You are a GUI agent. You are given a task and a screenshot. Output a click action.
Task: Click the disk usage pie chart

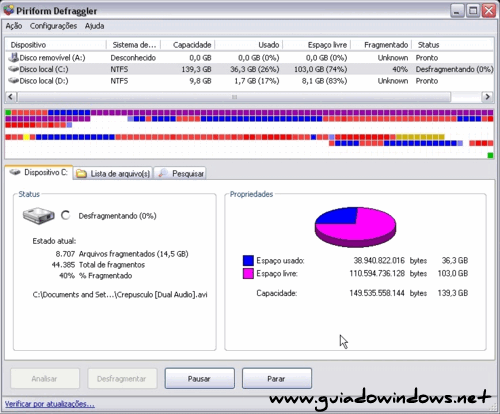(355, 227)
